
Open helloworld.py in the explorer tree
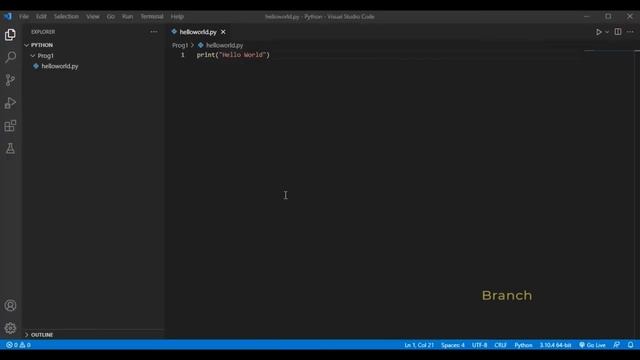pos(60,66)
